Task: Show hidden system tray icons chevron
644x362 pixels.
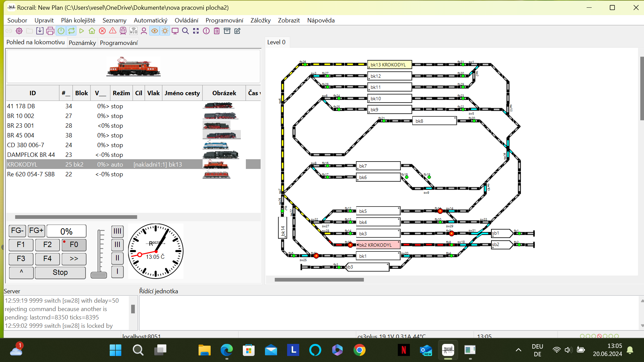Action: (518, 350)
